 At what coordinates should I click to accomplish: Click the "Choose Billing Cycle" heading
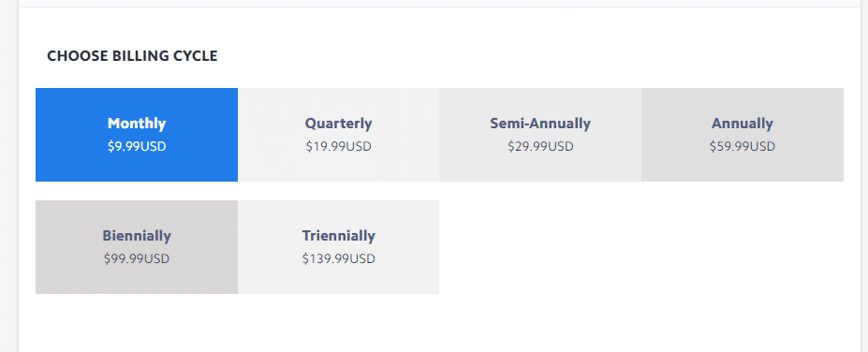(x=132, y=56)
